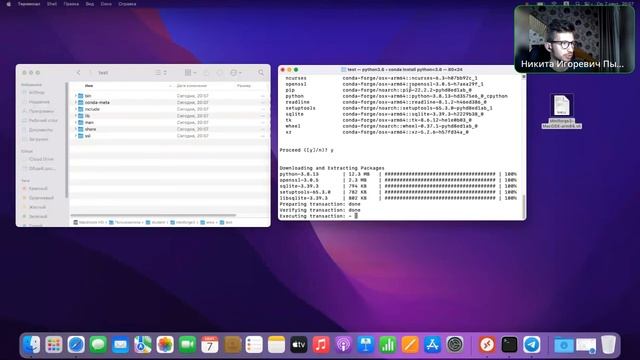Select the ssl folder row
The width and height of the screenshot is (640, 360).
[x=169, y=136]
